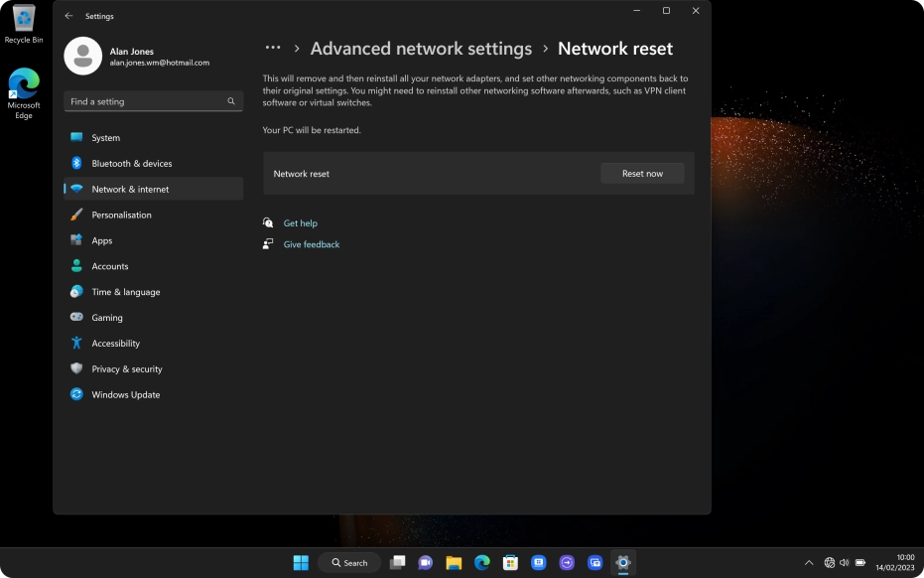The height and width of the screenshot is (578, 924).
Task: Go to Time & language settings
Action: pos(125,293)
